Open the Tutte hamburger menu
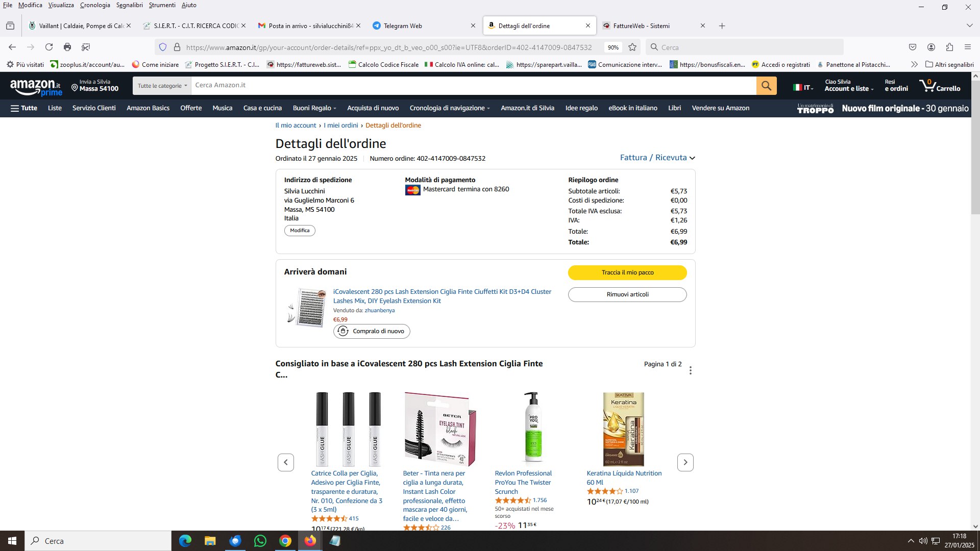The image size is (980, 551). tap(24, 108)
